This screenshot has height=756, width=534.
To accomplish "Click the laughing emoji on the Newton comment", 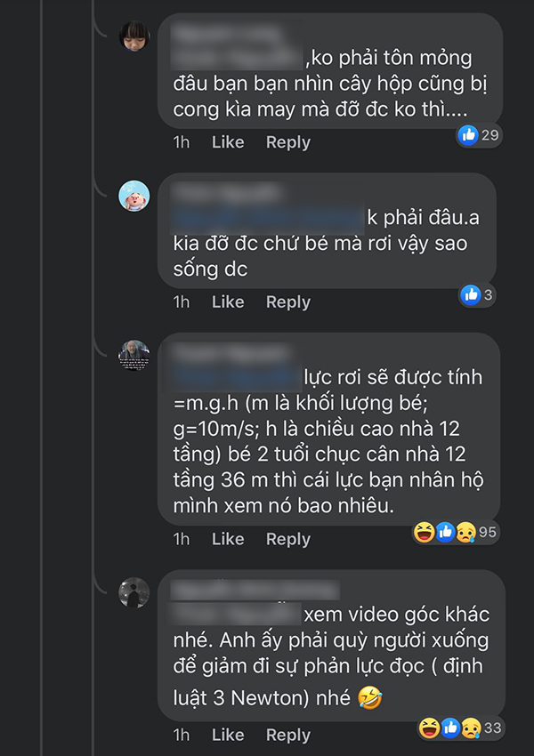I will click(x=428, y=726).
